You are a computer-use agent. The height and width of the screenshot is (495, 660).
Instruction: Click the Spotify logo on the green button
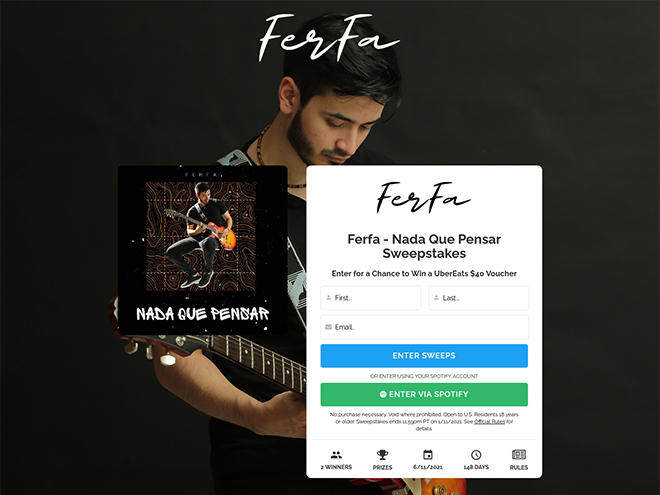coord(383,394)
